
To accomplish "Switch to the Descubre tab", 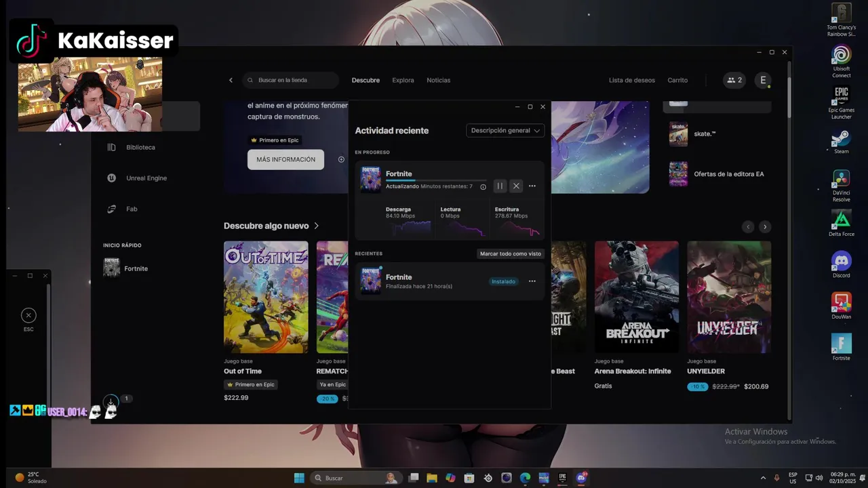I will point(366,80).
